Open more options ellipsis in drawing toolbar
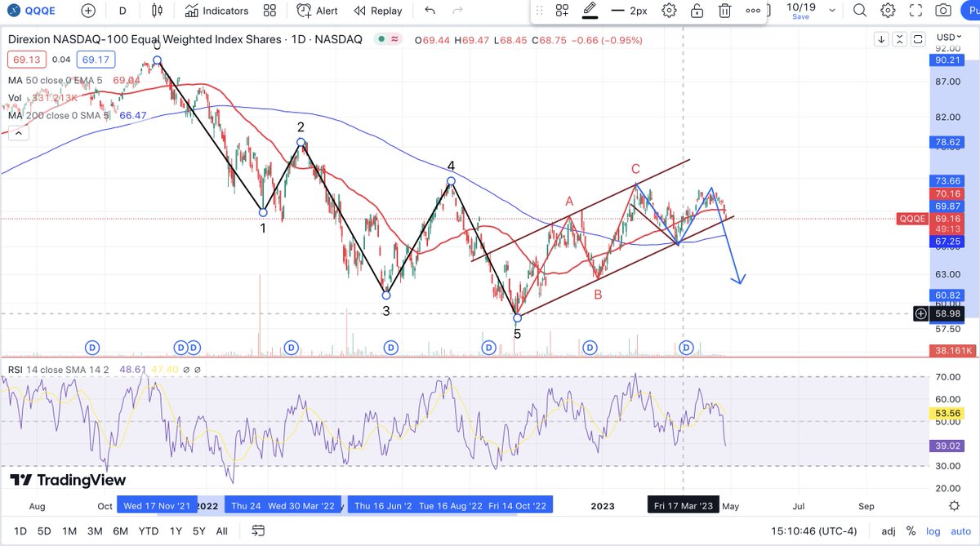This screenshot has width=980, height=546. pyautogui.click(x=753, y=11)
